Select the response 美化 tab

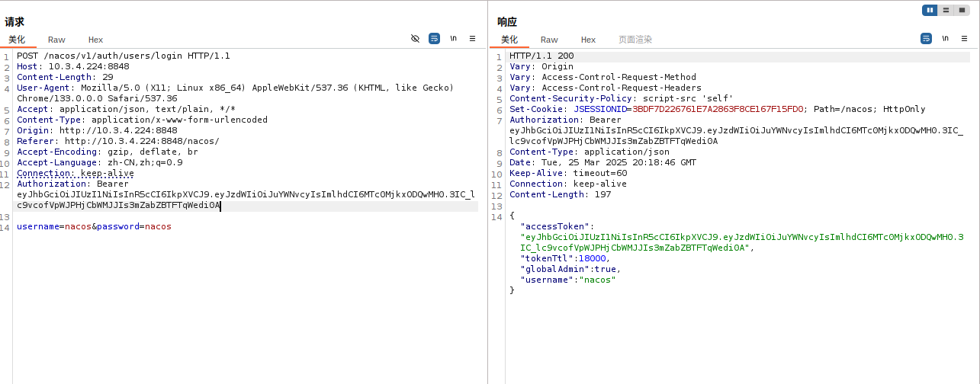point(509,40)
